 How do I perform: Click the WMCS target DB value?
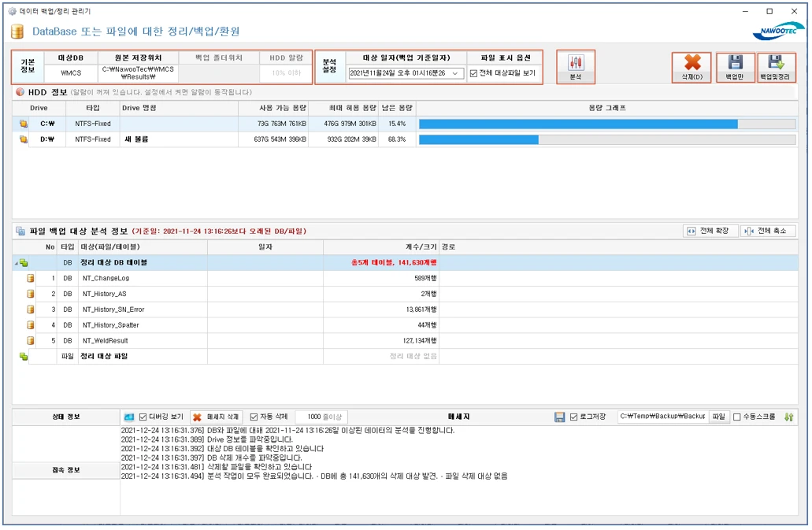click(71, 73)
